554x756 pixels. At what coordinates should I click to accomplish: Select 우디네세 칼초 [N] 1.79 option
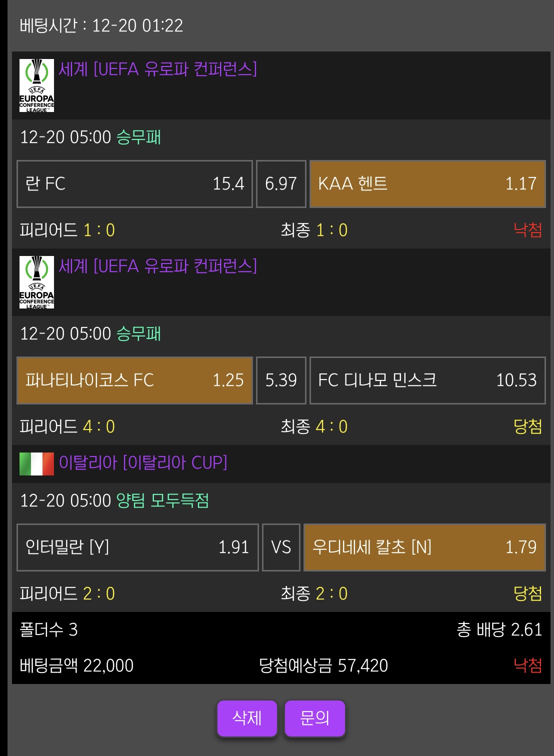click(424, 547)
